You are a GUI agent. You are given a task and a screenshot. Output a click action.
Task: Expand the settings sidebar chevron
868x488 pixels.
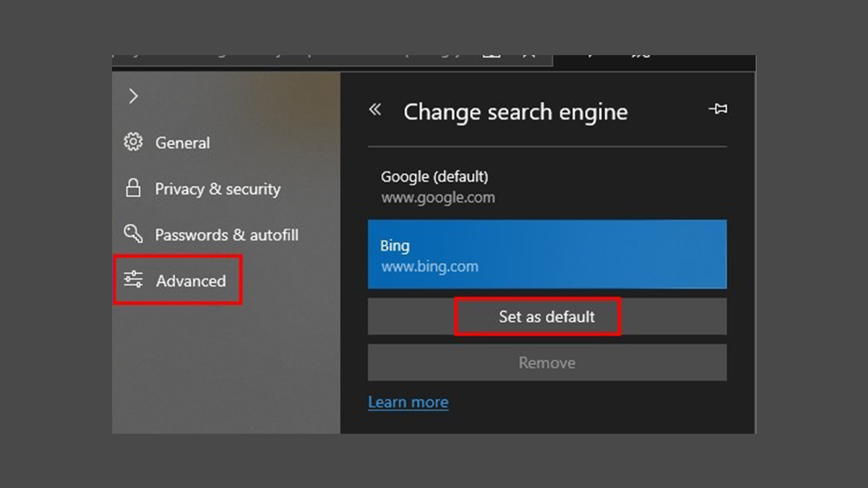[134, 97]
